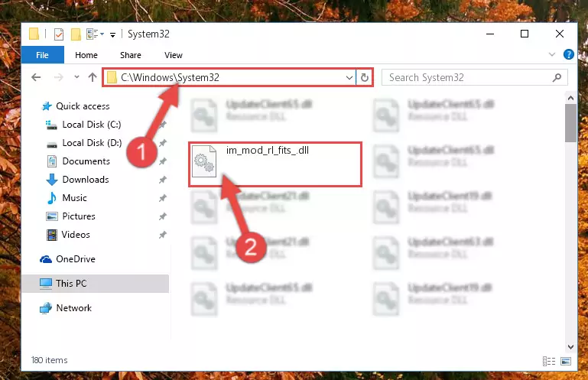
Task: Click the pin icon beside Documents
Action: pyautogui.click(x=162, y=161)
